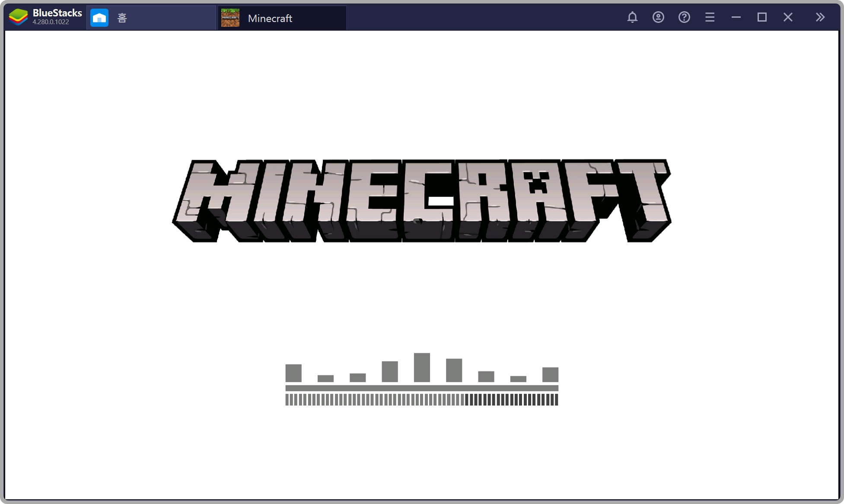Maximize the BlueStacks window
The image size is (844, 504).
[x=762, y=17]
